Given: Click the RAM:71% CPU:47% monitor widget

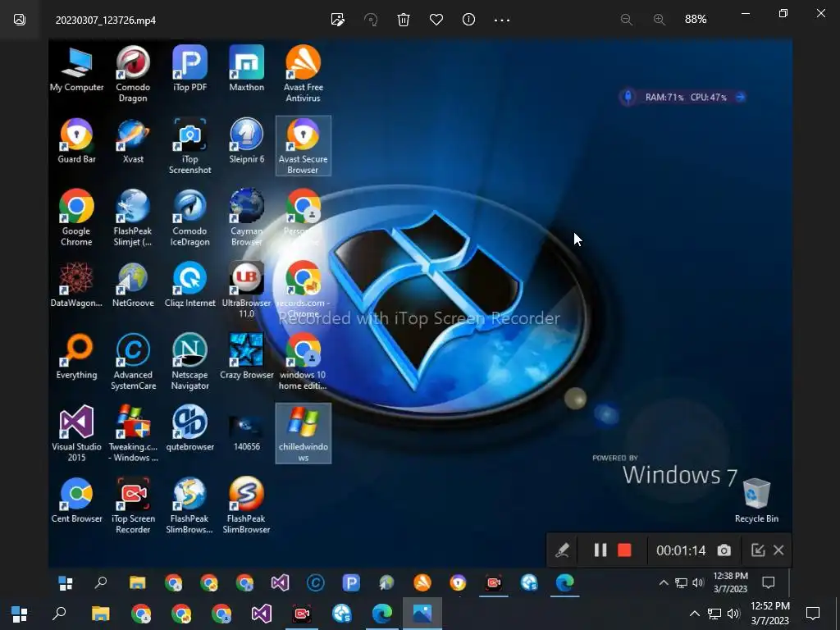Looking at the screenshot, I should 683,97.
